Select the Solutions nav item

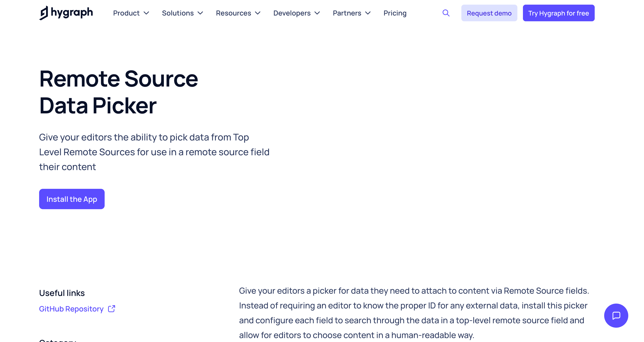click(178, 13)
